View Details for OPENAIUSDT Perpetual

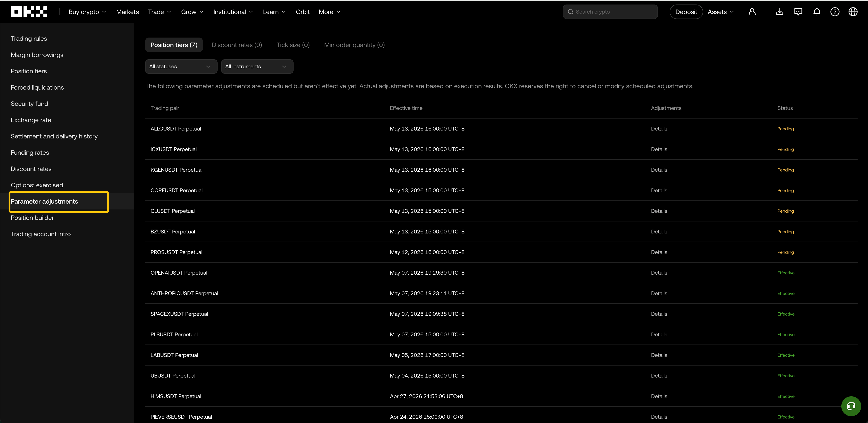point(659,273)
